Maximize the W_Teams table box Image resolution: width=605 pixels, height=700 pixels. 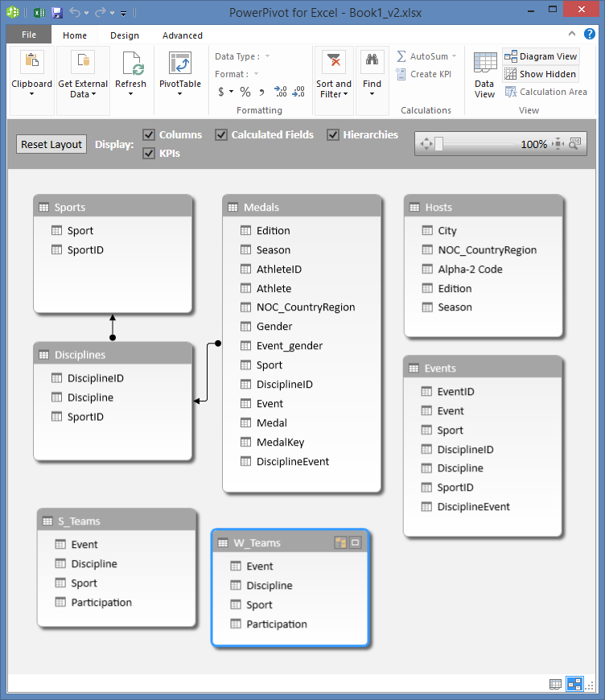pos(356,543)
